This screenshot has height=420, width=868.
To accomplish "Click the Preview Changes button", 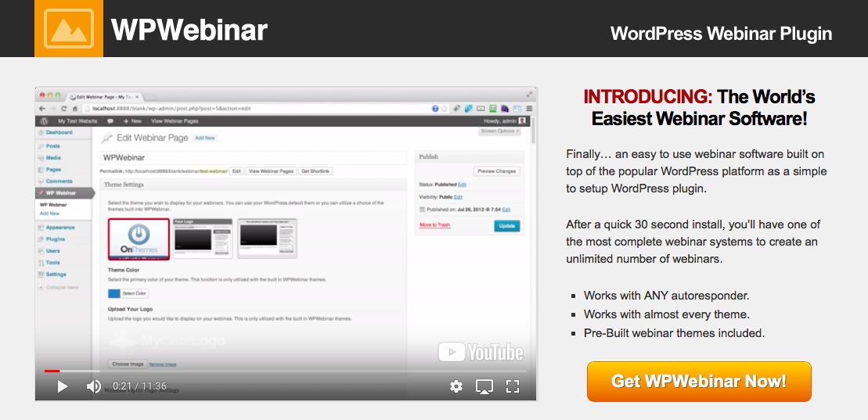I will (496, 171).
